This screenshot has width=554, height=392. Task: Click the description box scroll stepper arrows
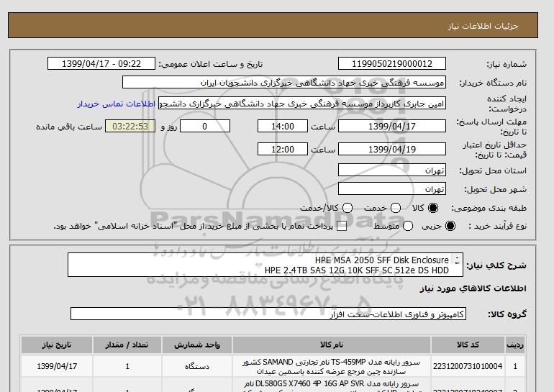[x=457, y=260]
